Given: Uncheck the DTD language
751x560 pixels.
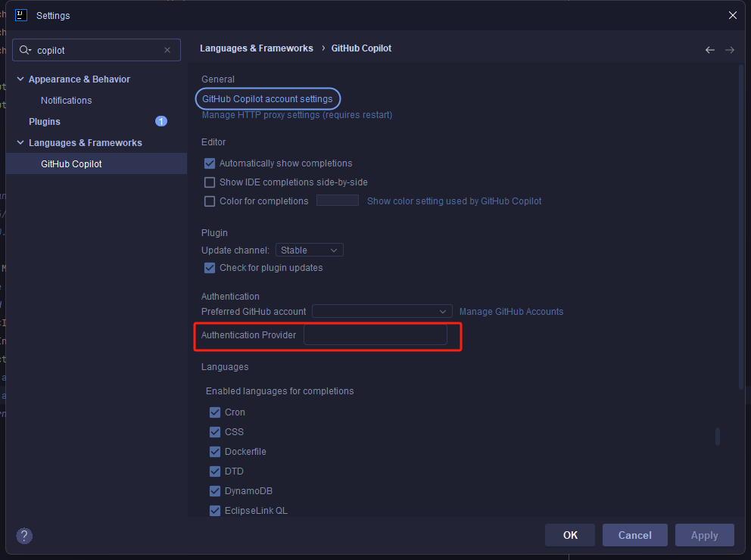Looking at the screenshot, I should coord(215,471).
